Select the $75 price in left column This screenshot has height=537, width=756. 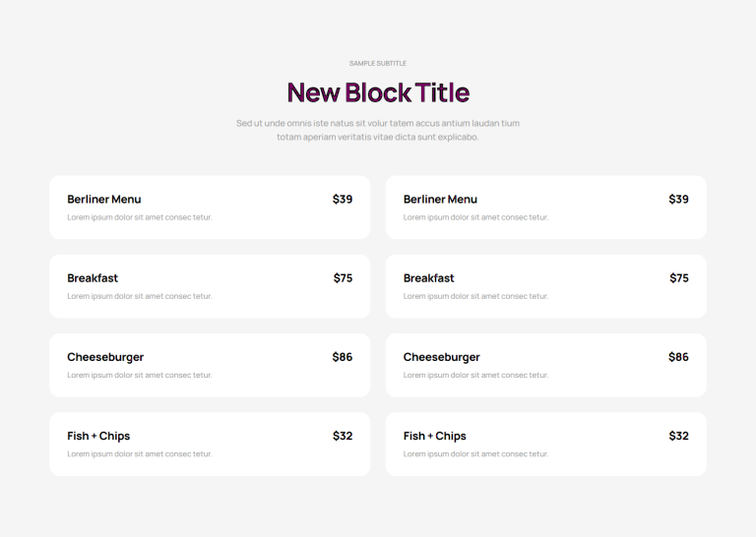pyautogui.click(x=343, y=278)
